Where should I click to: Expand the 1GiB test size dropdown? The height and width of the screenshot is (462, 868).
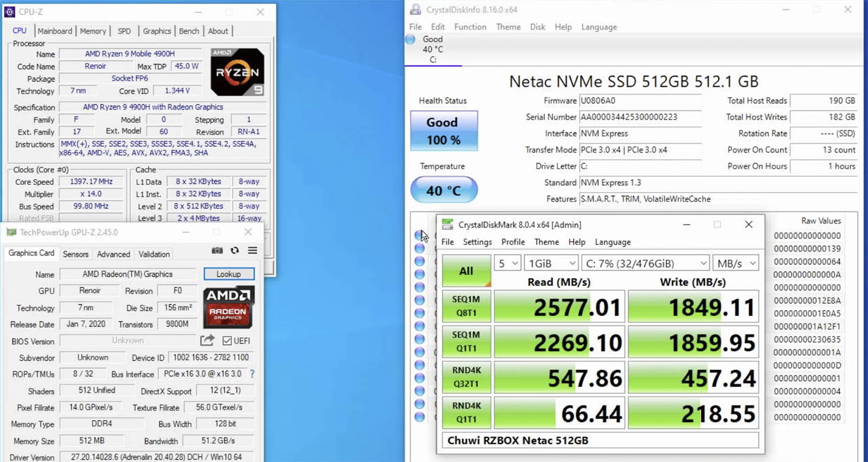click(551, 264)
